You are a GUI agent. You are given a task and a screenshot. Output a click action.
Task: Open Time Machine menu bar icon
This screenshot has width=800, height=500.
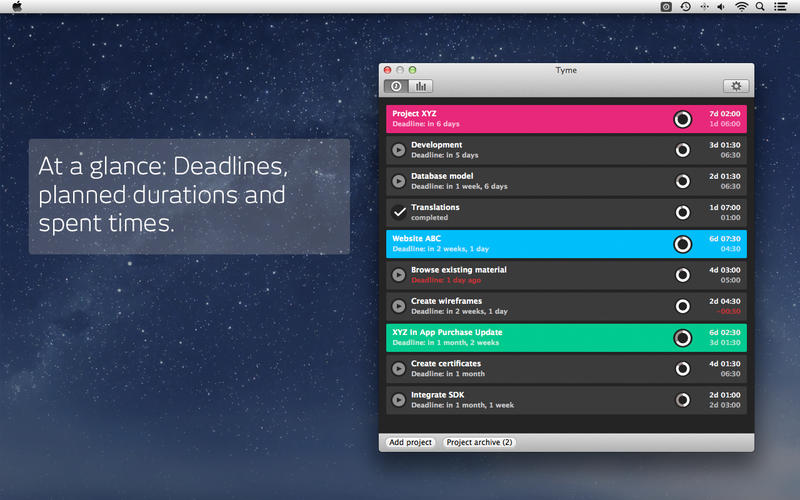click(x=685, y=7)
